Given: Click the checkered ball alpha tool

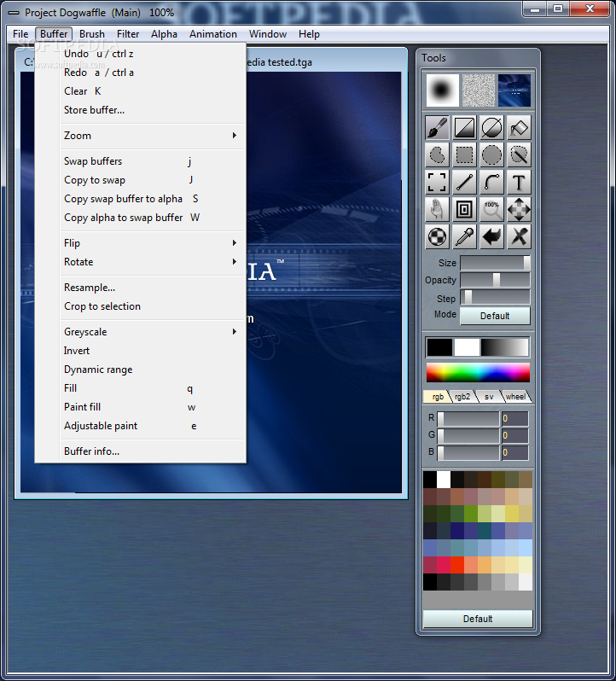Looking at the screenshot, I should coord(437,237).
